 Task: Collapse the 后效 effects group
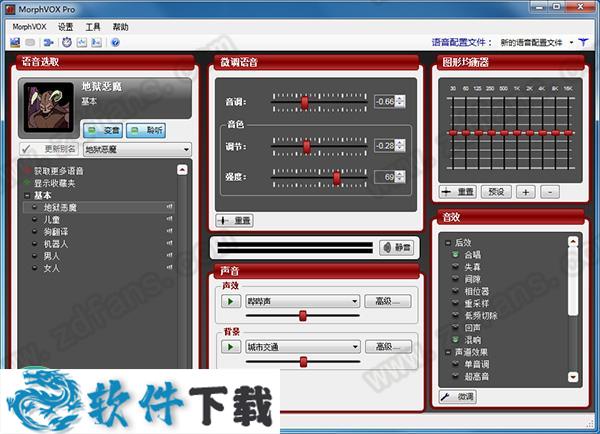(448, 243)
